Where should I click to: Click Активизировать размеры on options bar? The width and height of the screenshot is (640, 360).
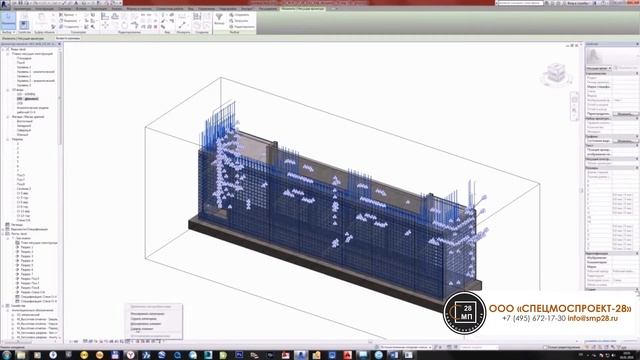tap(68, 38)
